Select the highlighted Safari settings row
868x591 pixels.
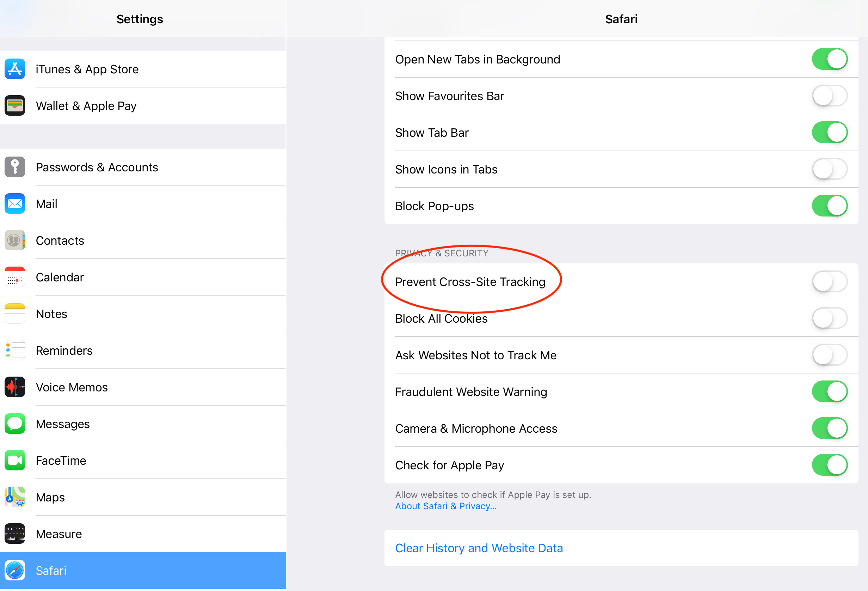click(143, 570)
